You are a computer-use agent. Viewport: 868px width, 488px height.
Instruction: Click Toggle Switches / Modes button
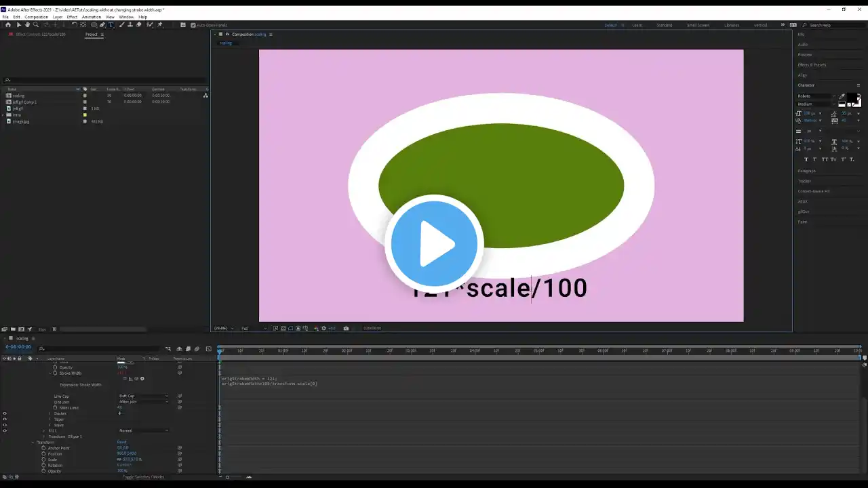[x=143, y=477]
